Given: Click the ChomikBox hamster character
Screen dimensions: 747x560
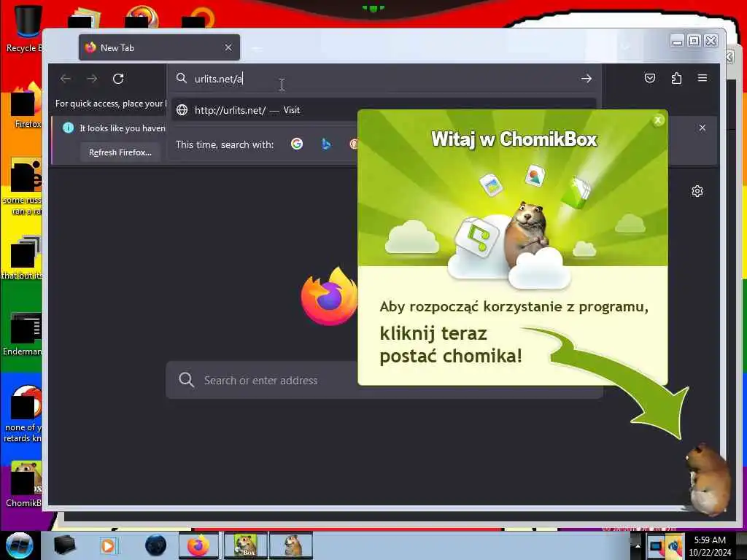Looking at the screenshot, I should click(708, 480).
